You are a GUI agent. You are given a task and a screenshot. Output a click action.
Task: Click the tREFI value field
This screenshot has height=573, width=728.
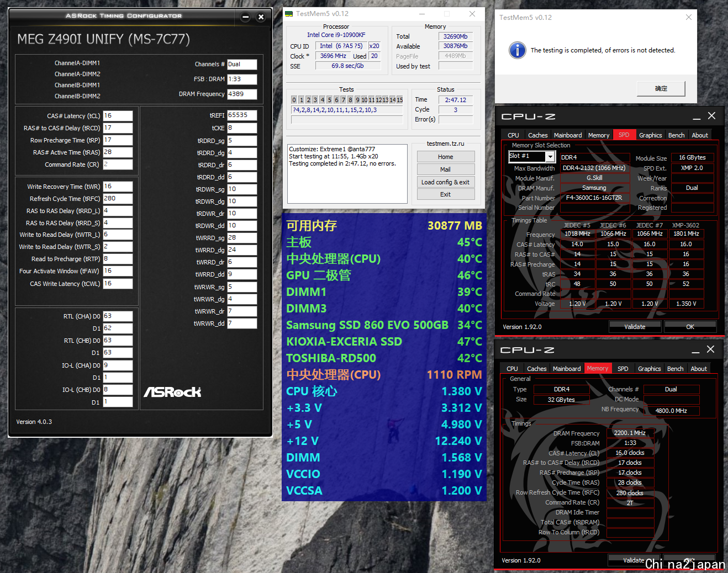[242, 115]
